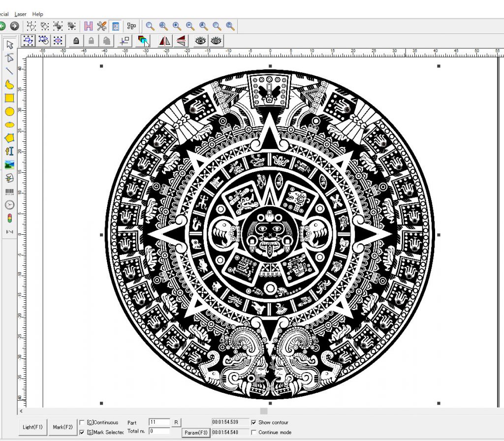Viewport: 504px width, 441px height.
Task: Click the Zoom In plus magnifier
Action: coord(177,26)
